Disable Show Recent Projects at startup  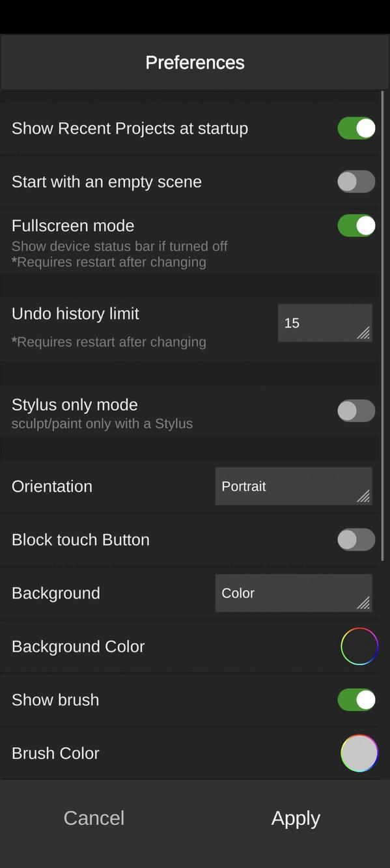point(356,128)
